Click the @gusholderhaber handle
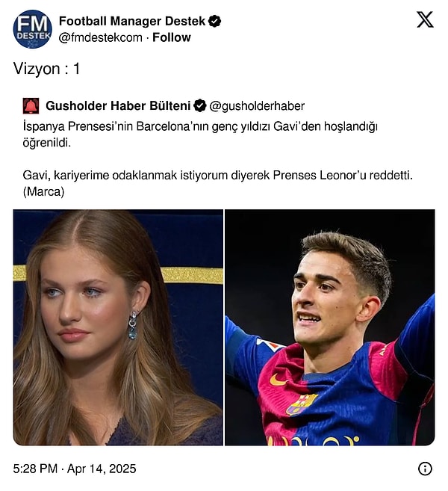 click(257, 106)
